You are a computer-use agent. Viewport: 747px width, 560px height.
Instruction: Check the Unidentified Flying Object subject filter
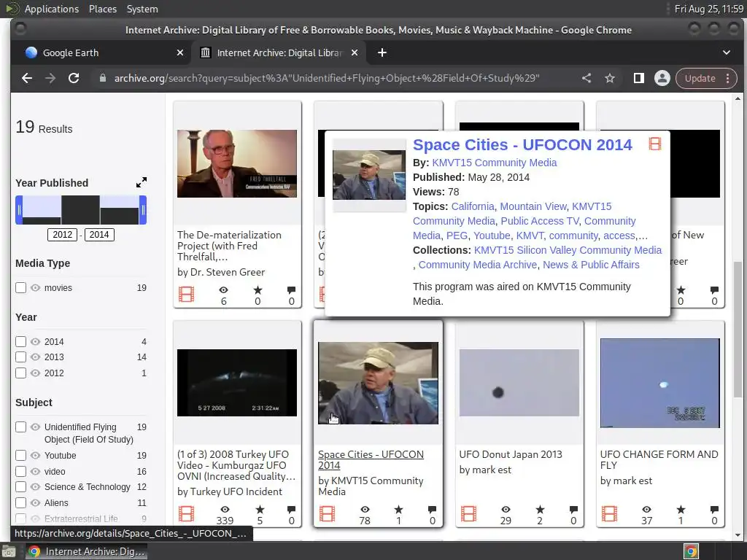(x=20, y=427)
